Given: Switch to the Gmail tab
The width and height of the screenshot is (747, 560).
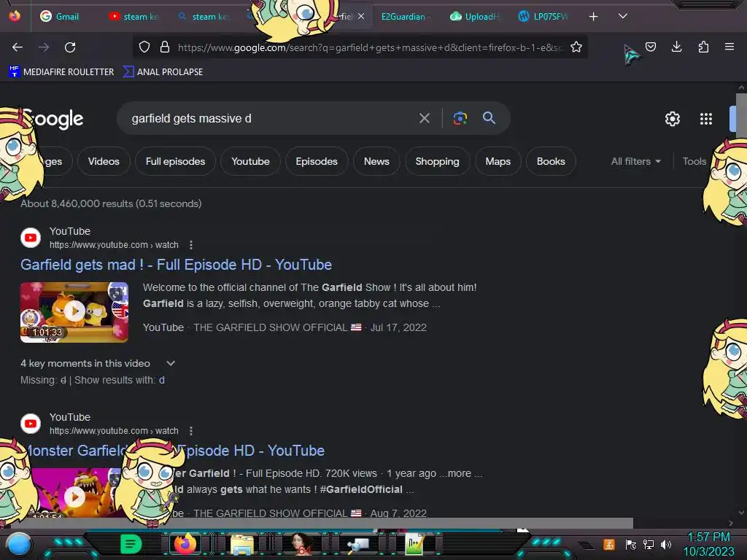Looking at the screenshot, I should point(60,16).
